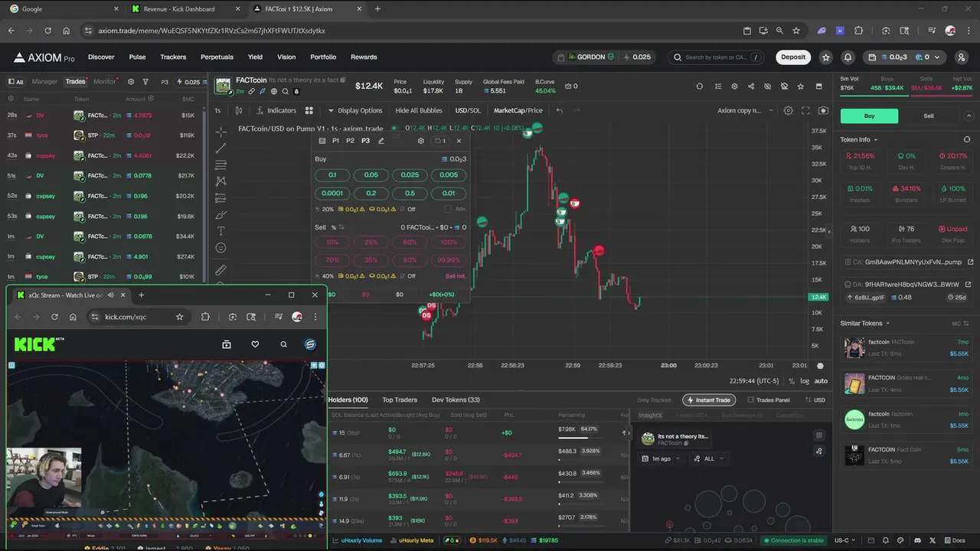Expand Similar Tokens section arrow
The image size is (980, 551).
coord(888,323)
